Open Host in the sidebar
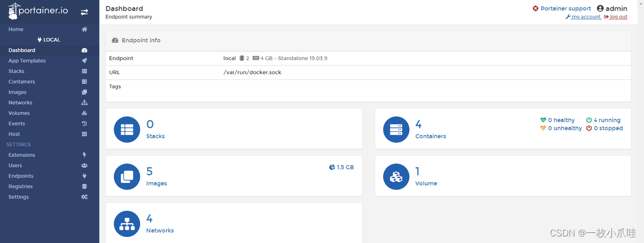644x243 pixels. click(x=49, y=134)
